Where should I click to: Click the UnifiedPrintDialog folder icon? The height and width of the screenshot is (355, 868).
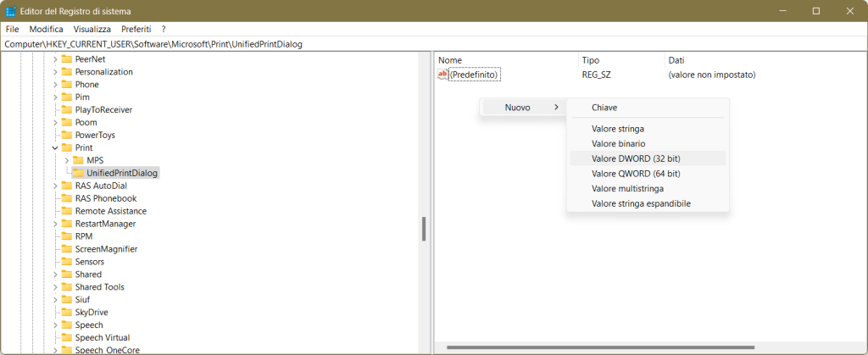(79, 173)
